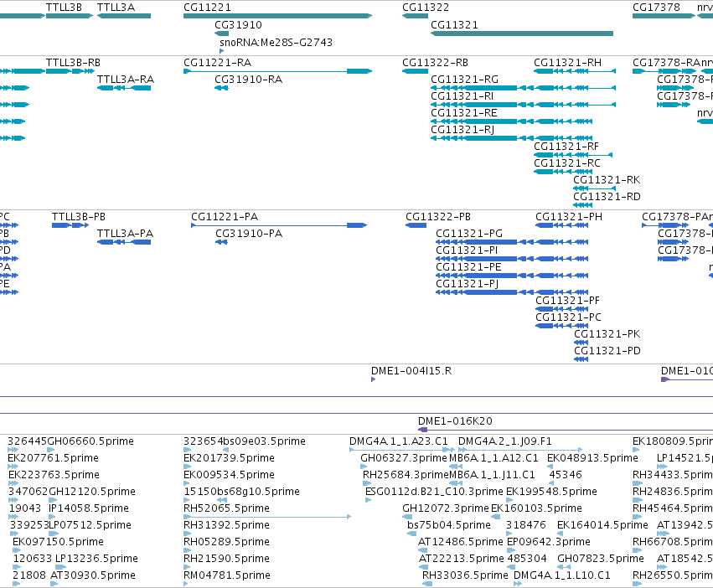
Task: Open protein CG11321-PE
Action: click(x=469, y=267)
